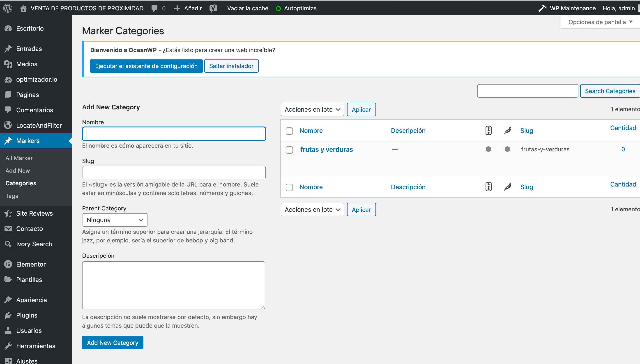
Task: Click the bottom Aplicar button
Action: coord(361,210)
